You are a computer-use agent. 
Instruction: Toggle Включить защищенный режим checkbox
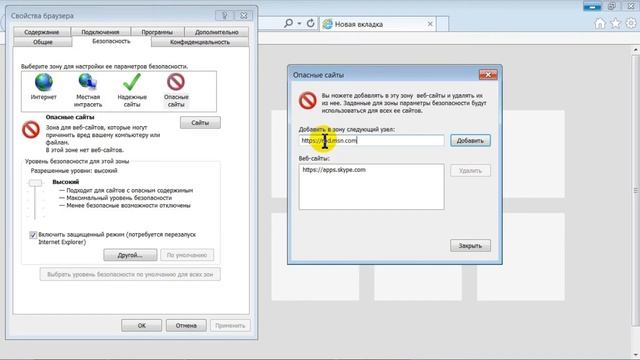(33, 235)
